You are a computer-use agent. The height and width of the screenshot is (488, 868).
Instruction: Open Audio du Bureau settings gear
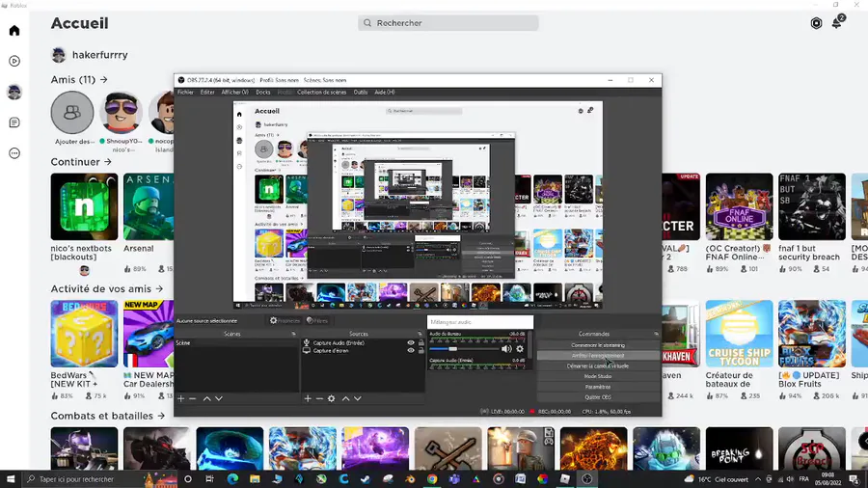pos(520,348)
